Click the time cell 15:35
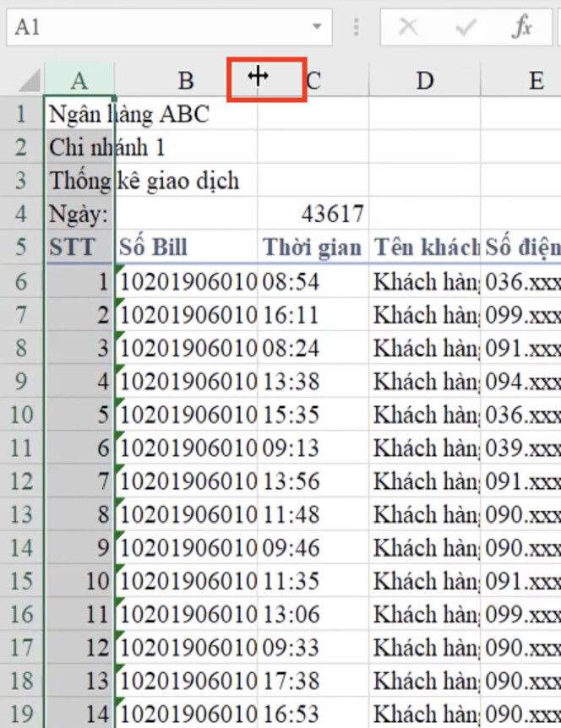The image size is (561, 728). (313, 414)
